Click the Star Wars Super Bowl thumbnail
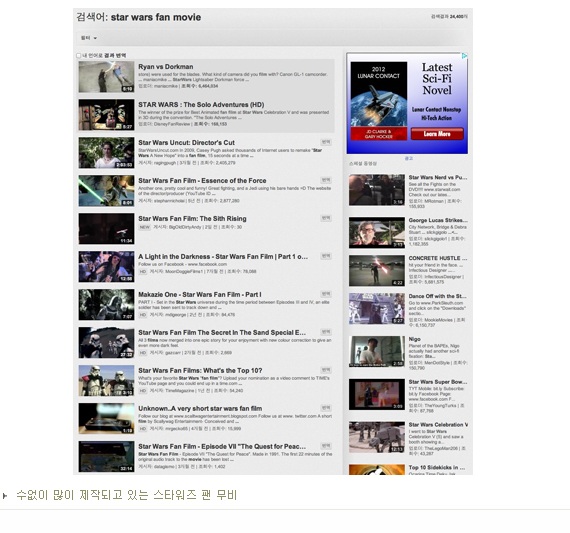 (x=377, y=394)
